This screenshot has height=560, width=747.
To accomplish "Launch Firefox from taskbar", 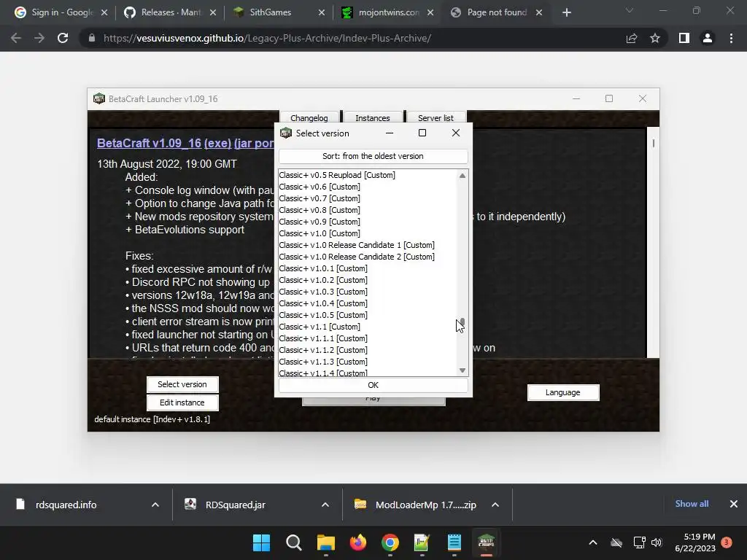I will point(357,542).
